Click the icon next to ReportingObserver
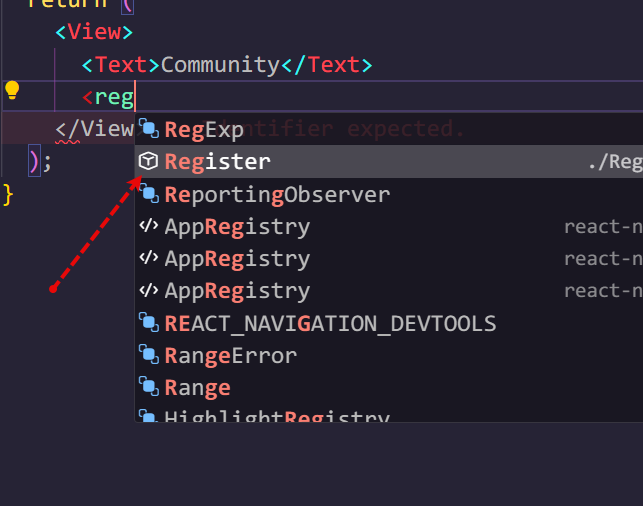This screenshot has width=643, height=506. coord(149,193)
